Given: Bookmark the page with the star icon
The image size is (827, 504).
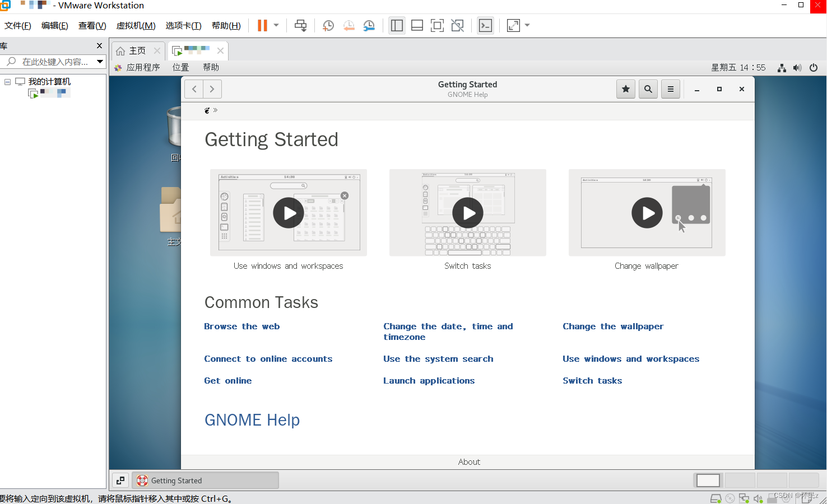Looking at the screenshot, I should pyautogui.click(x=626, y=89).
